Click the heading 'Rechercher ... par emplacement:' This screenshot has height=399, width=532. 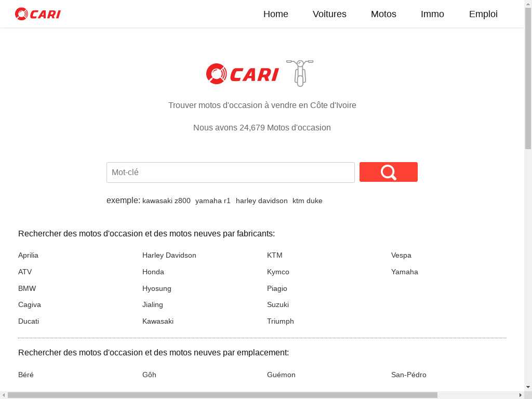pyautogui.click(x=153, y=353)
